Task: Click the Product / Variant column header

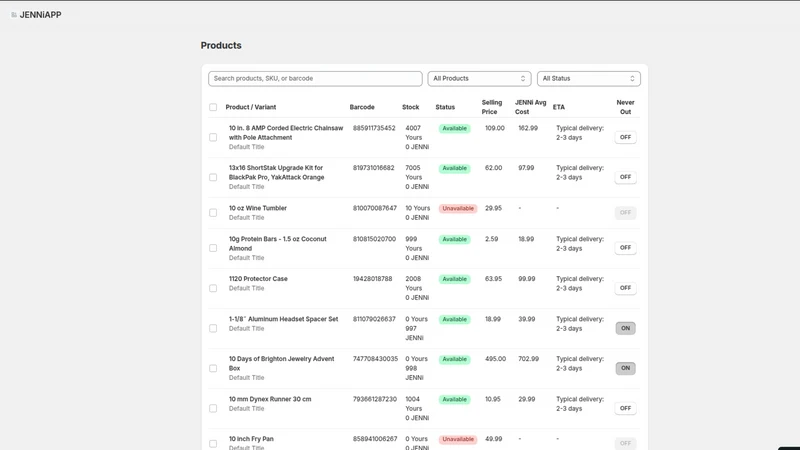Action: pyautogui.click(x=251, y=107)
